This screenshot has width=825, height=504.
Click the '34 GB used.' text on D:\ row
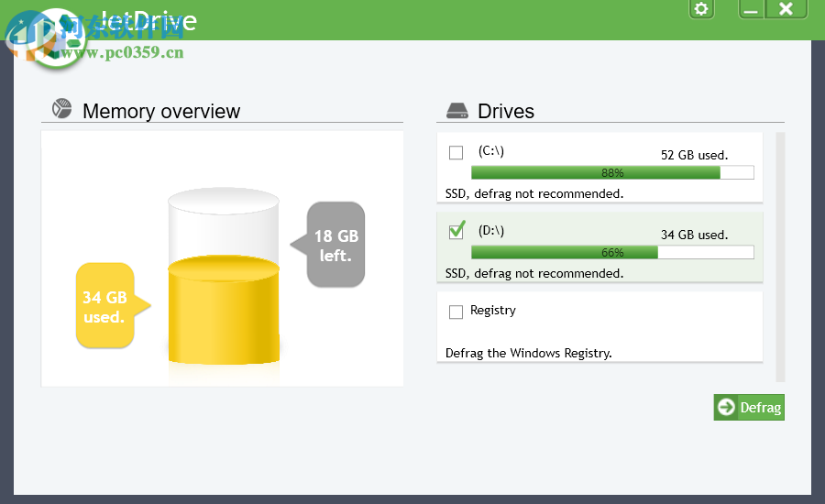tap(695, 236)
